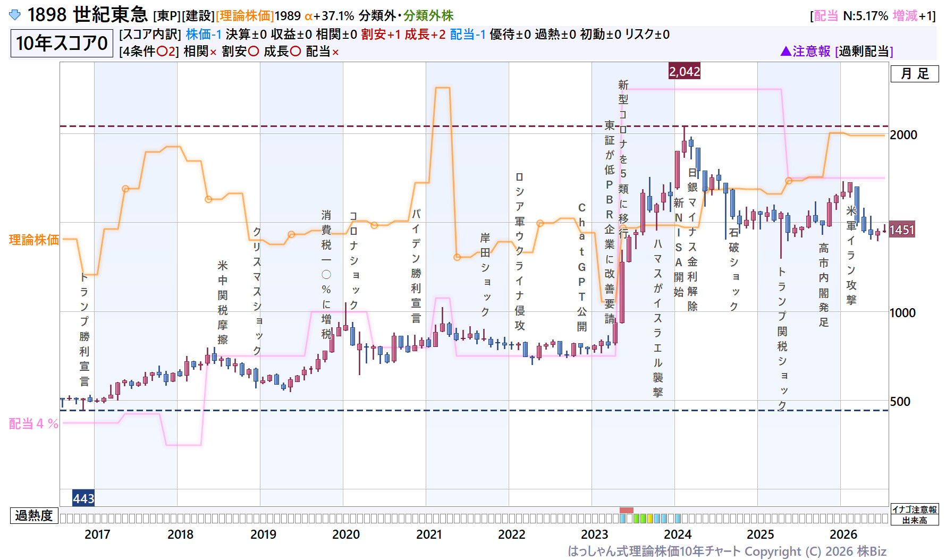Click the 配当-1 score item
The image size is (946, 560).
click(x=468, y=35)
